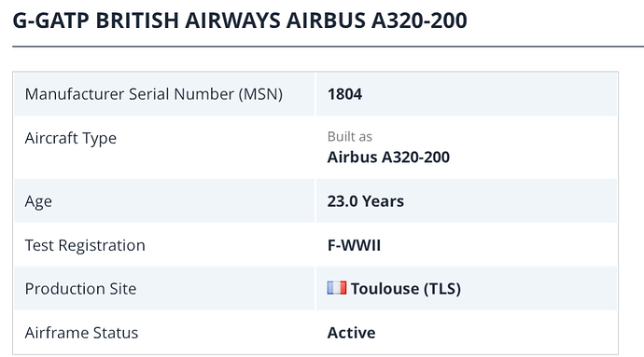Click the Manufacturer Serial Number (MSN) label
644x357 pixels.
tap(154, 94)
